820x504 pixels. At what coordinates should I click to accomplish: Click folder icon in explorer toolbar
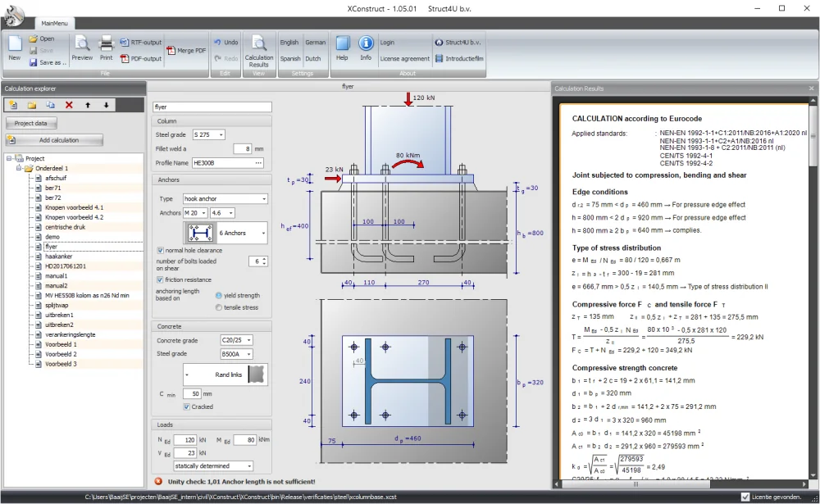pyautogui.click(x=32, y=105)
